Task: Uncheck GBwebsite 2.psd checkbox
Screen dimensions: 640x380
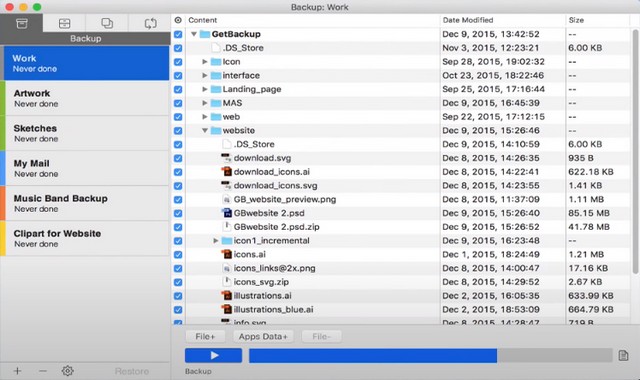Action: click(178, 213)
